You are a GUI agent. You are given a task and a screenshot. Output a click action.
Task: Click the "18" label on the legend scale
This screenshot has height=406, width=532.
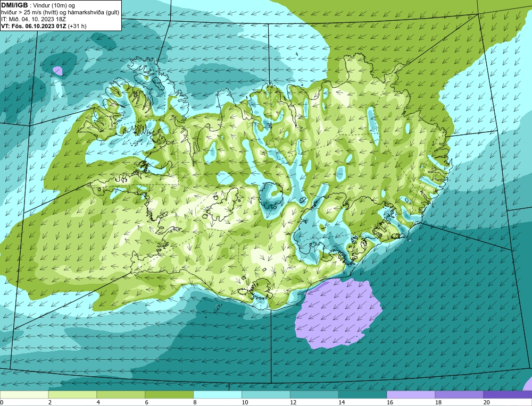tap(438, 402)
